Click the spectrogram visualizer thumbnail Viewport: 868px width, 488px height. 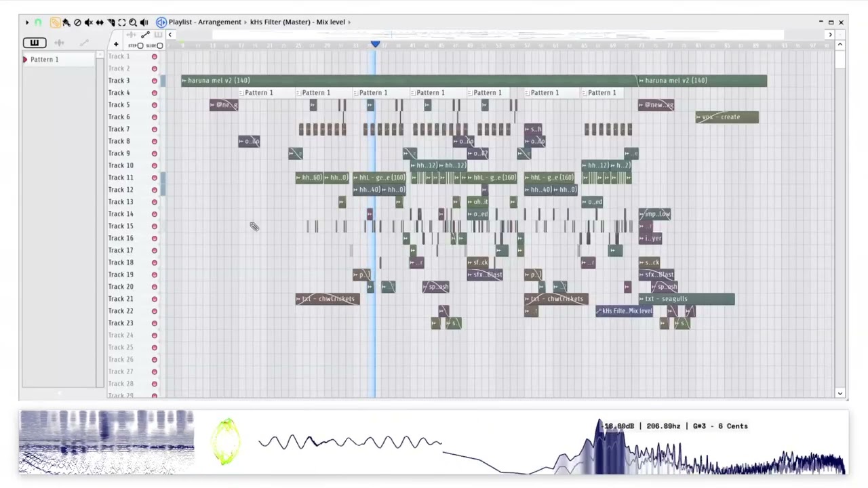[106, 442]
